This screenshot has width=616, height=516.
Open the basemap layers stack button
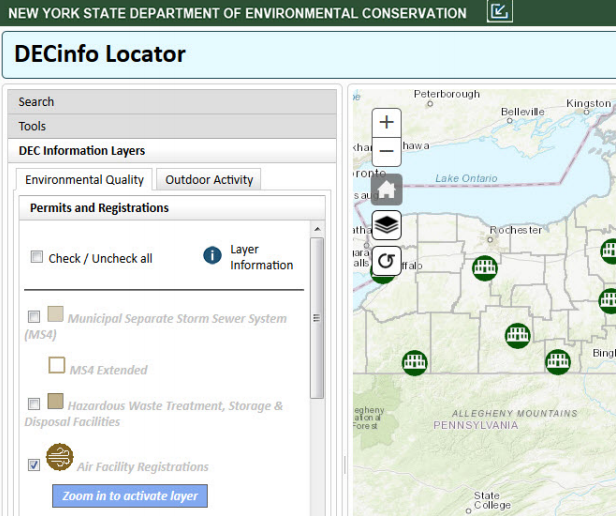point(387,225)
